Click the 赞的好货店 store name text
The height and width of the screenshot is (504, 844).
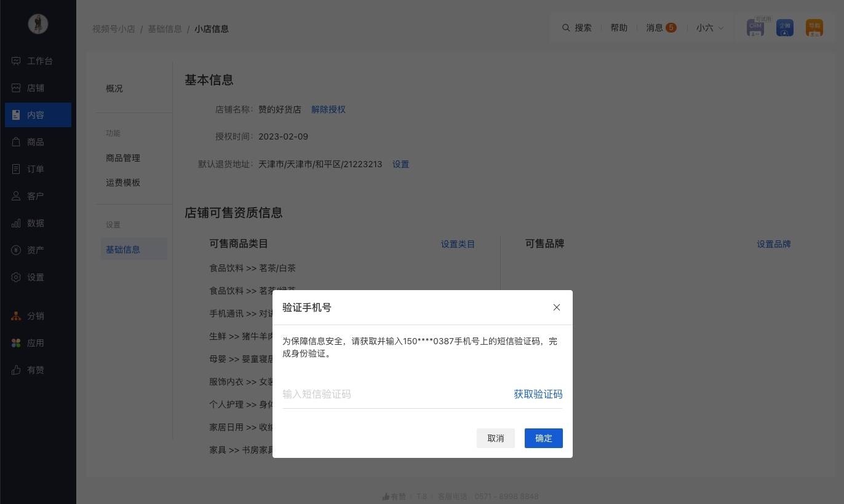point(280,109)
